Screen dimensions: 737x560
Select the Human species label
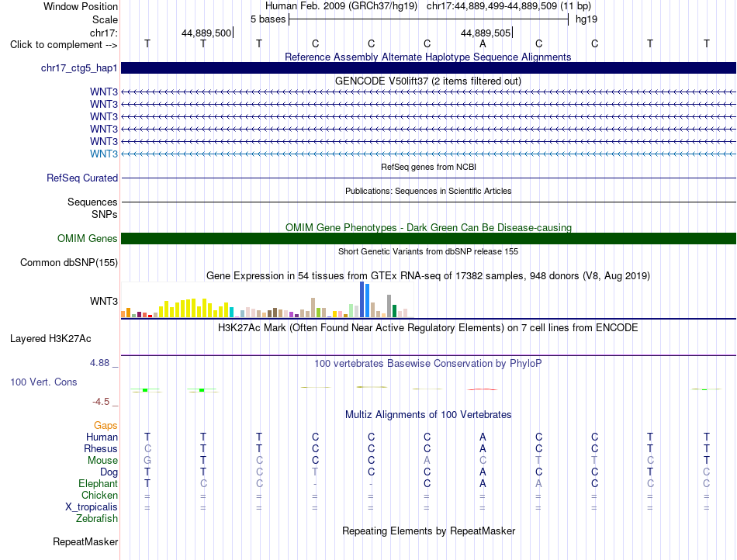click(x=102, y=437)
